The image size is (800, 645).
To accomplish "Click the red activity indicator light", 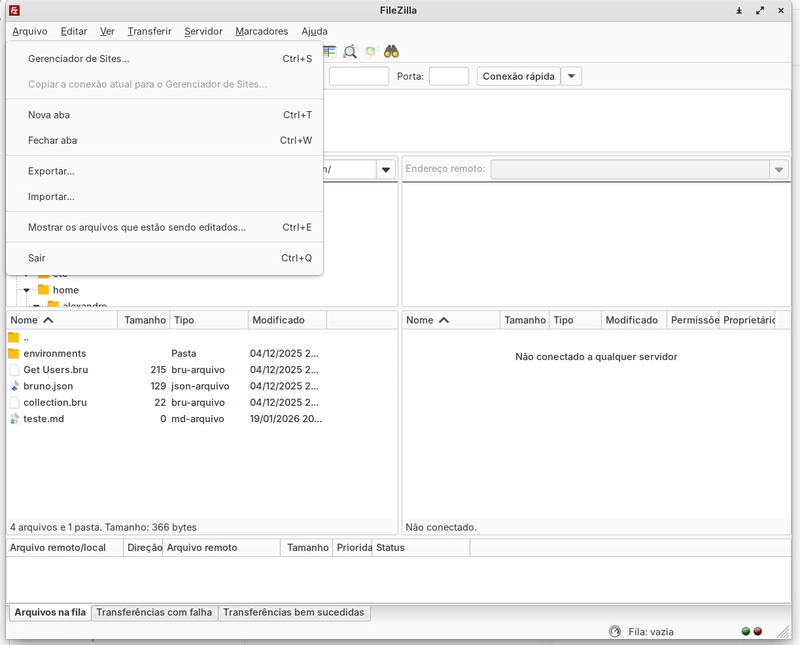I will coord(758,631).
